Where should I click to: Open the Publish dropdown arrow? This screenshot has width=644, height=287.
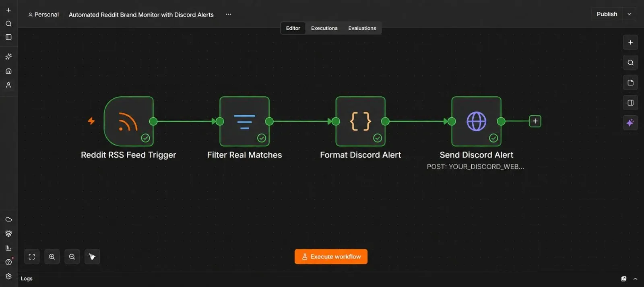point(630,14)
